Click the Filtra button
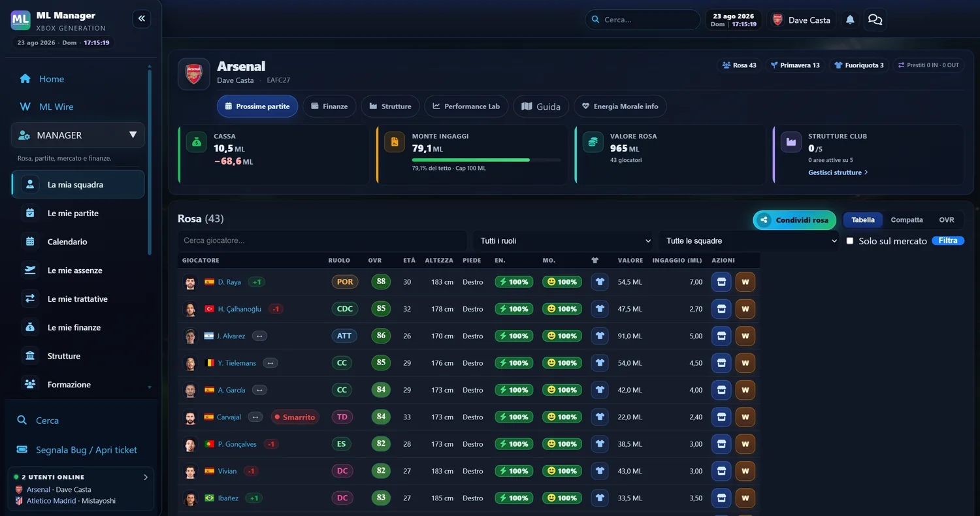Image resolution: width=980 pixels, height=516 pixels. click(948, 241)
